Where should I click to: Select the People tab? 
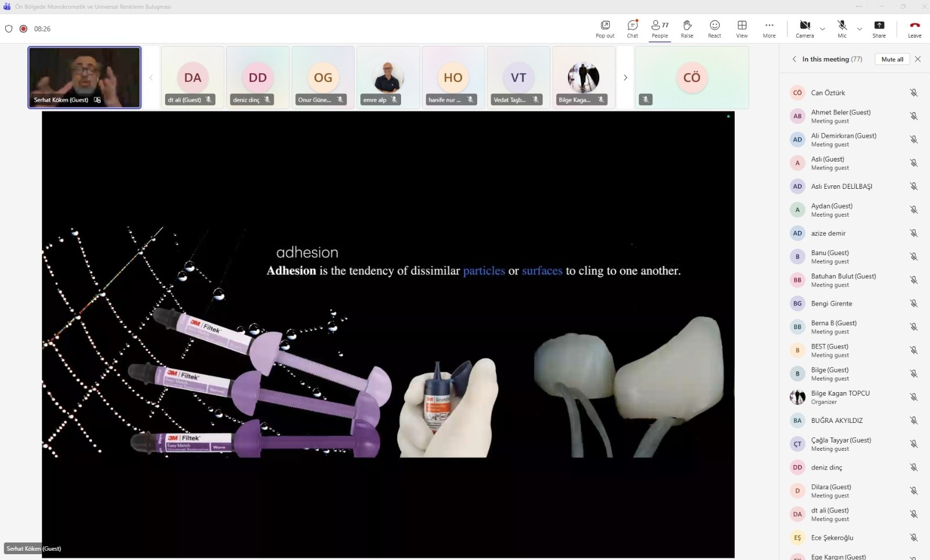click(660, 28)
